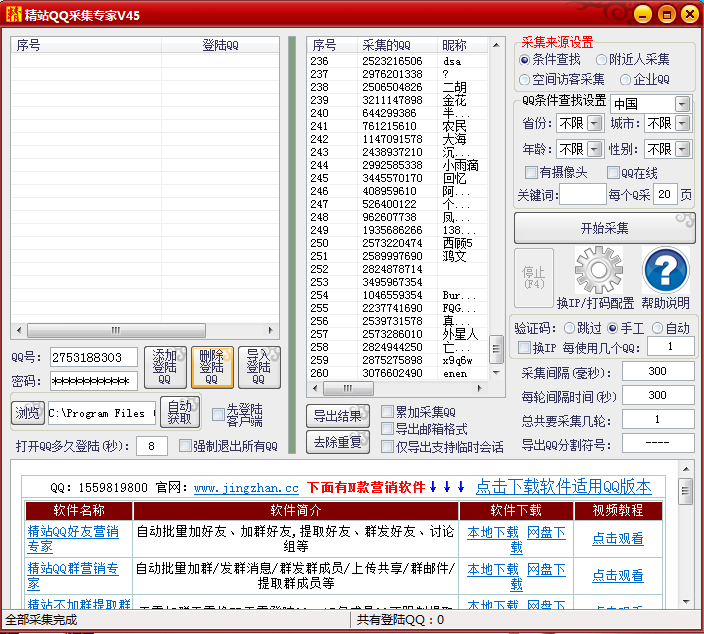The image size is (704, 634).
Task: Click the login list horizontal scrollbar thumb
Action: (x=116, y=330)
